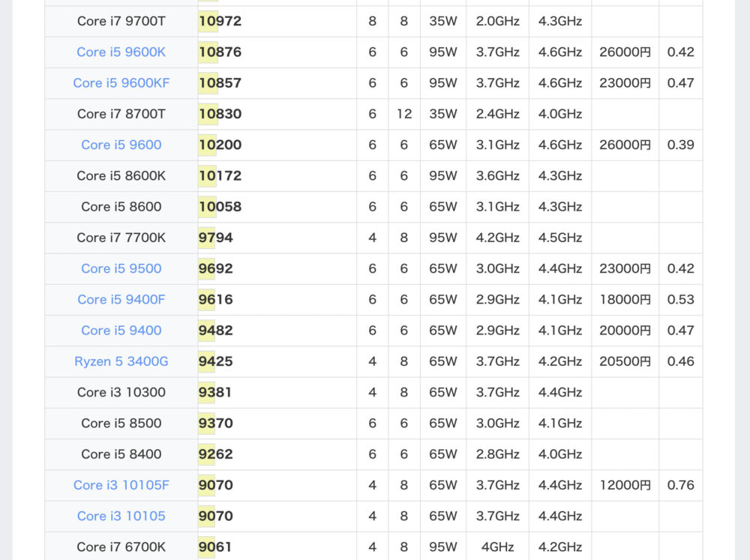Click the 3.0GHz base clock of Core i5 8500

pyautogui.click(x=497, y=424)
